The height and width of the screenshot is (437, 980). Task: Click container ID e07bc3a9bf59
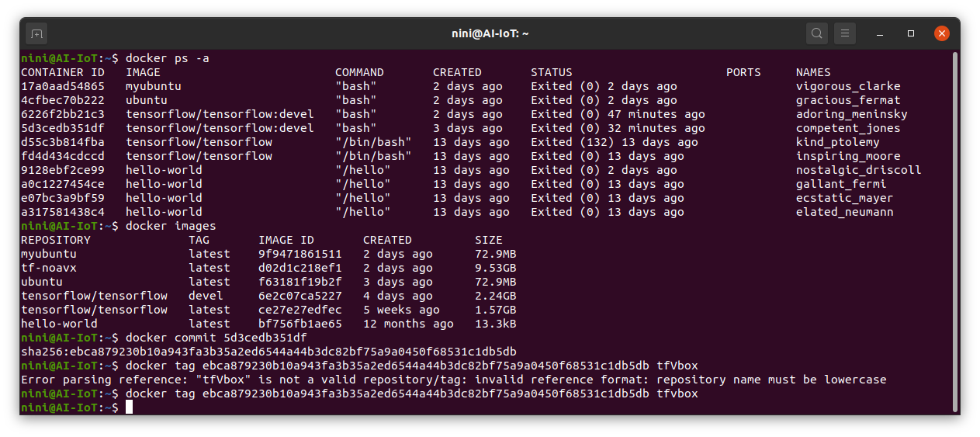(x=63, y=198)
